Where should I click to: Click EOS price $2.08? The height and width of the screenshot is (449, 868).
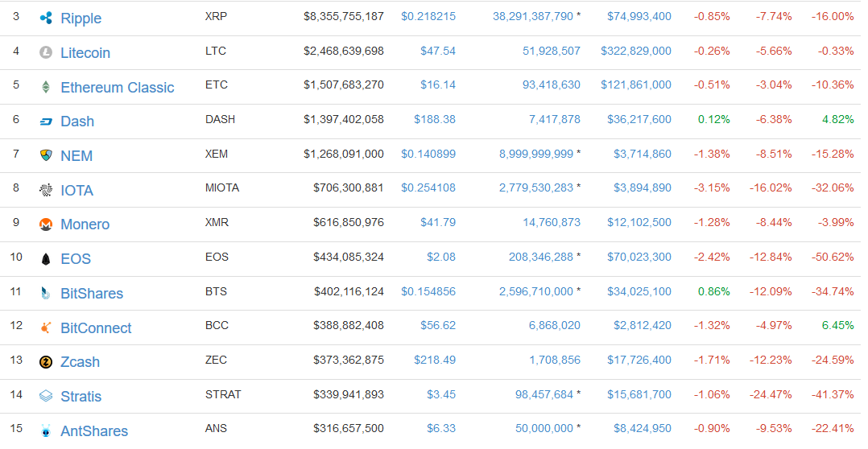[x=441, y=257]
